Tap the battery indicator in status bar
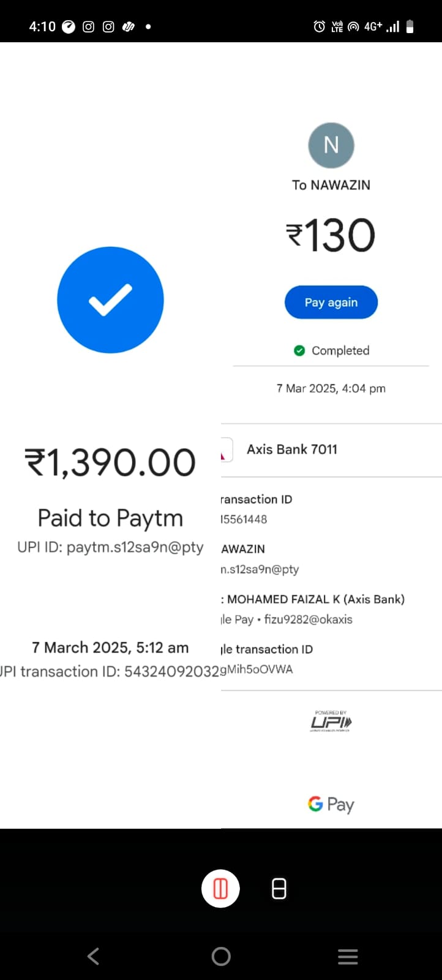This screenshot has width=442, height=980. [x=410, y=26]
